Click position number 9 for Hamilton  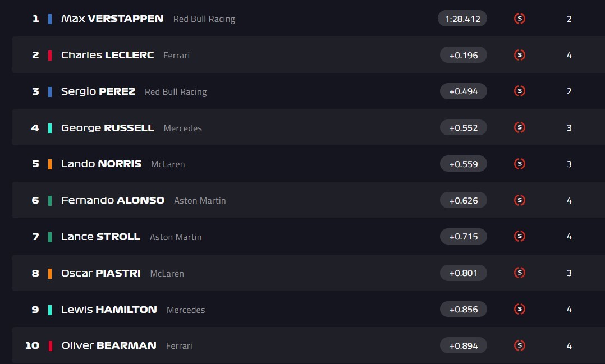click(x=35, y=309)
